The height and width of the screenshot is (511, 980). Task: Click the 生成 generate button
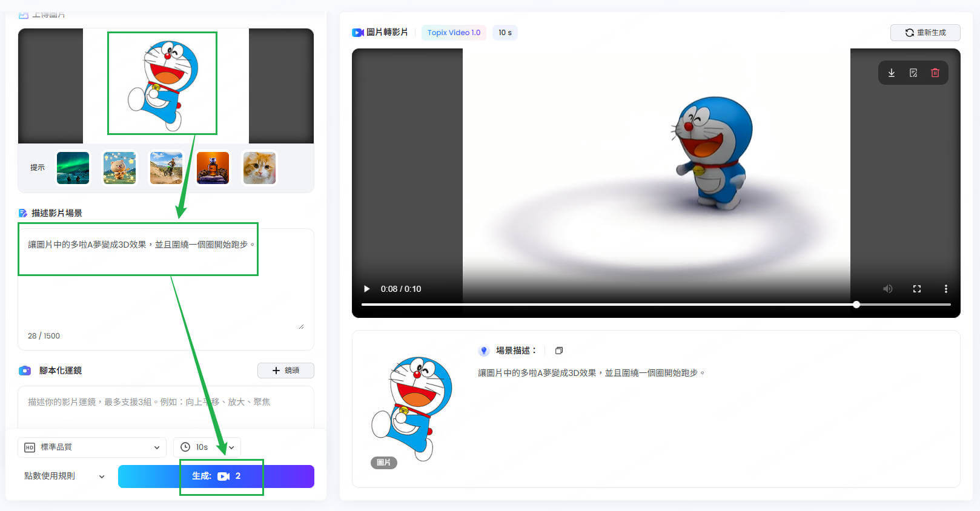click(216, 476)
